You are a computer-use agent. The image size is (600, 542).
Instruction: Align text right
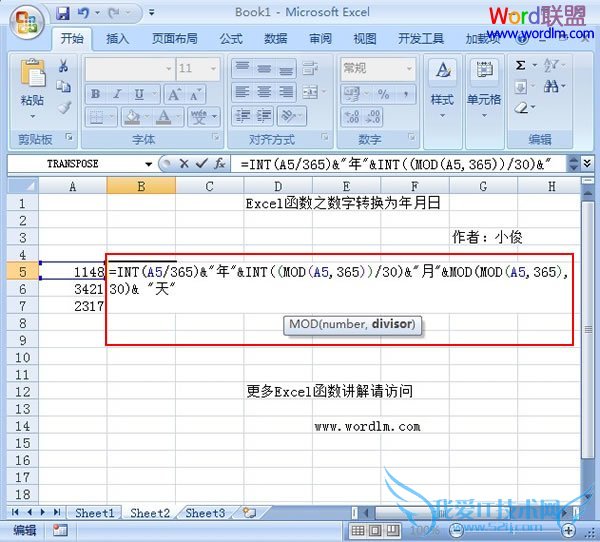285,92
